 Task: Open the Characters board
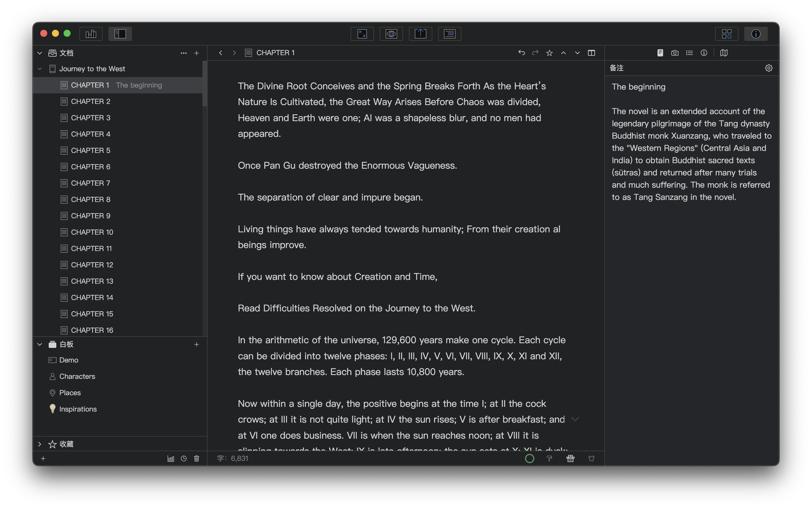click(x=120, y=376)
